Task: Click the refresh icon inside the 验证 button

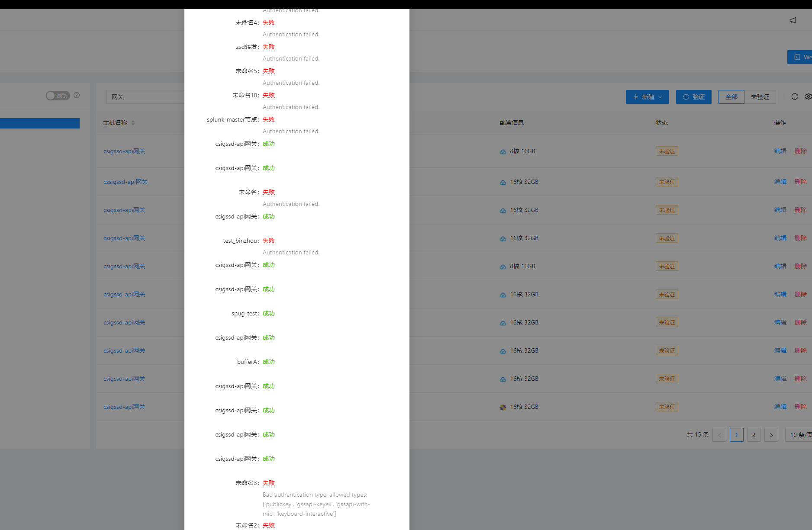Action: (x=686, y=97)
